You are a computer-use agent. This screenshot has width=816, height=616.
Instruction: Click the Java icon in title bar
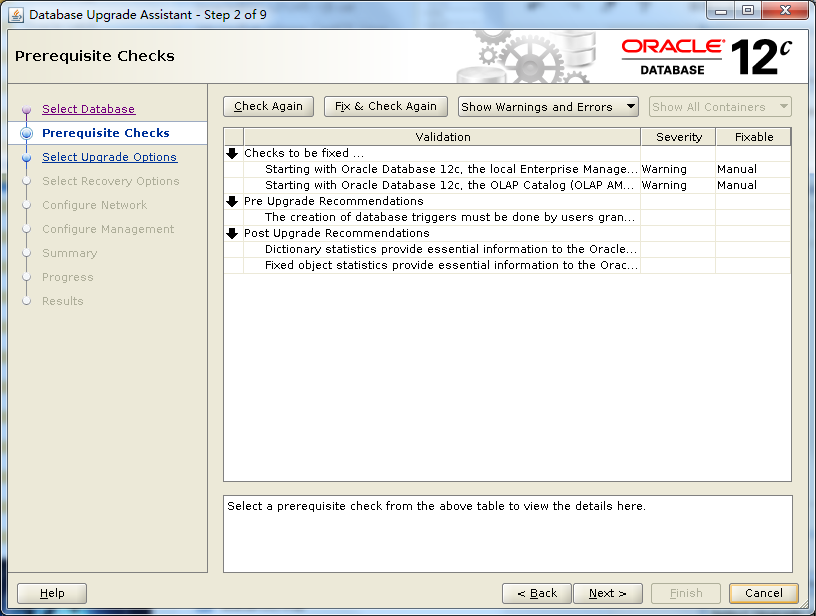pos(17,15)
